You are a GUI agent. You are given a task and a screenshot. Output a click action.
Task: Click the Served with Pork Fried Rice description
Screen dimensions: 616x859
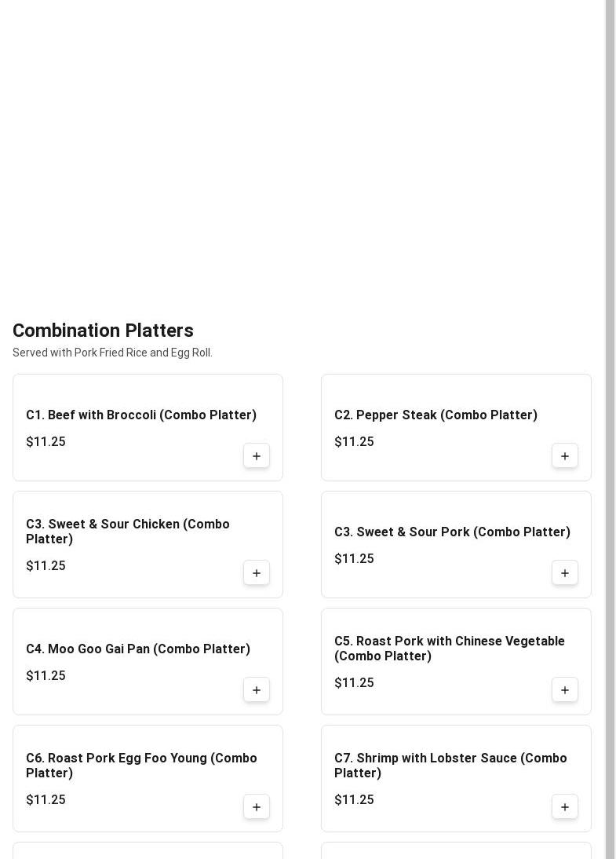pos(112,353)
